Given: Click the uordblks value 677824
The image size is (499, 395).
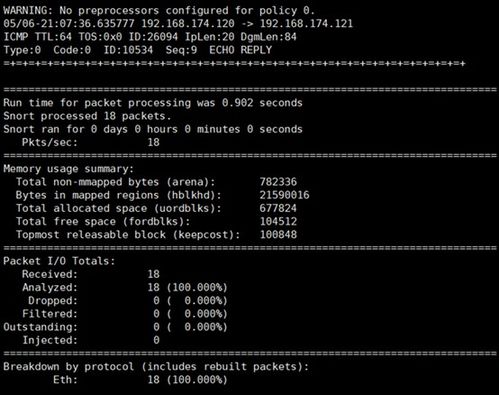Looking at the screenshot, I should click(x=278, y=209).
